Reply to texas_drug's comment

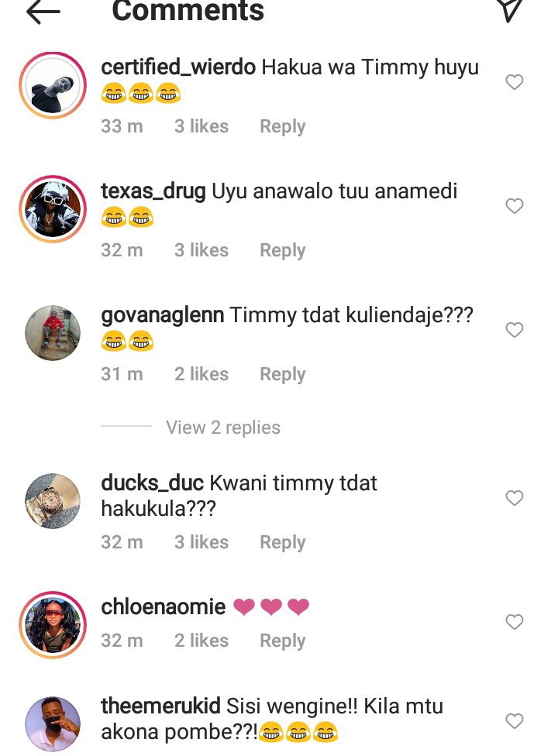tap(283, 250)
